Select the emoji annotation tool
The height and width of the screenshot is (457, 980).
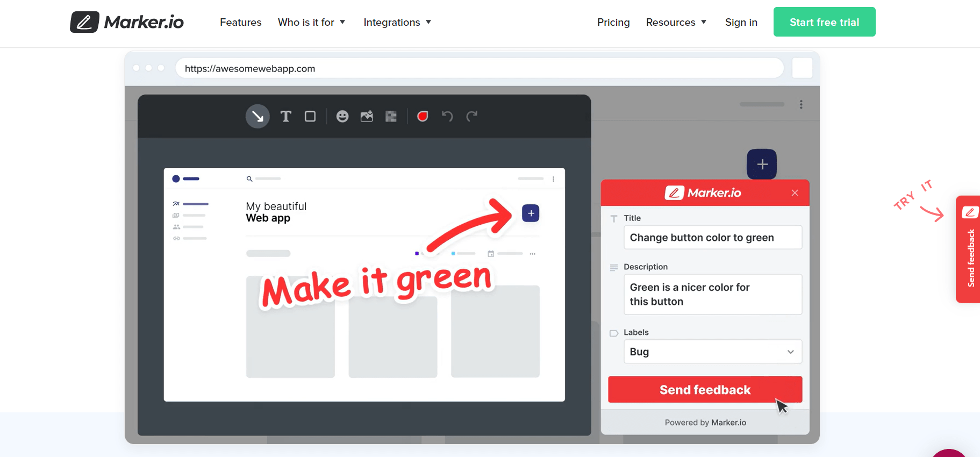tap(342, 116)
